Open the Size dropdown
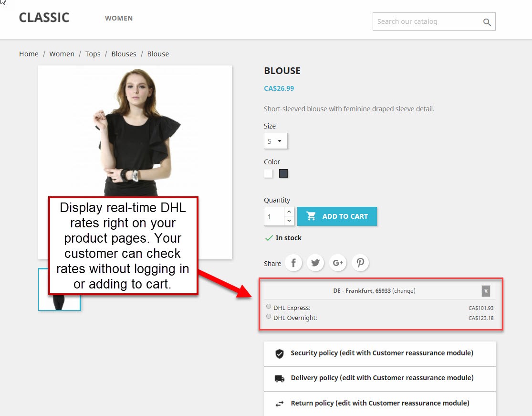The width and height of the screenshot is (532, 416). 275,141
